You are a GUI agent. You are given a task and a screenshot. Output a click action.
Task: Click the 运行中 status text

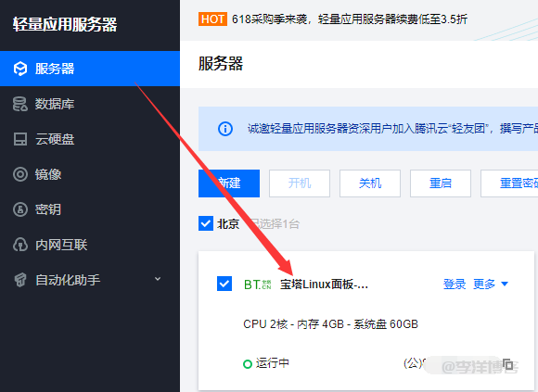(x=273, y=363)
